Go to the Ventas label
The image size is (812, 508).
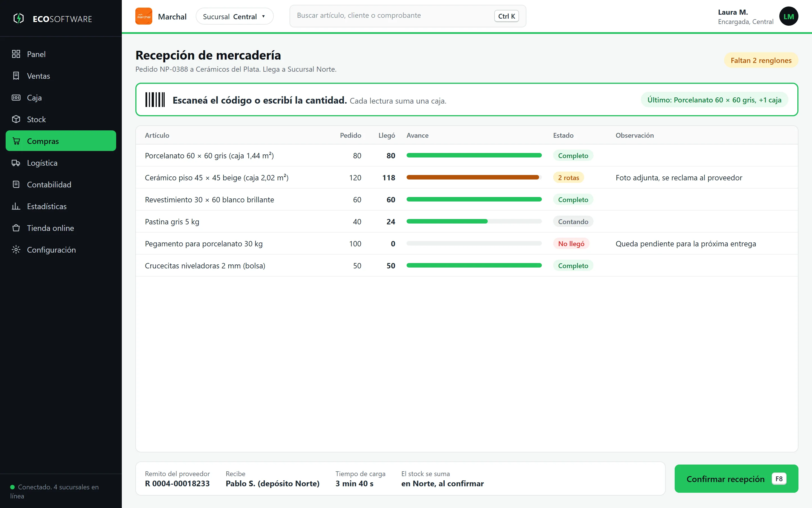pyautogui.click(x=39, y=76)
